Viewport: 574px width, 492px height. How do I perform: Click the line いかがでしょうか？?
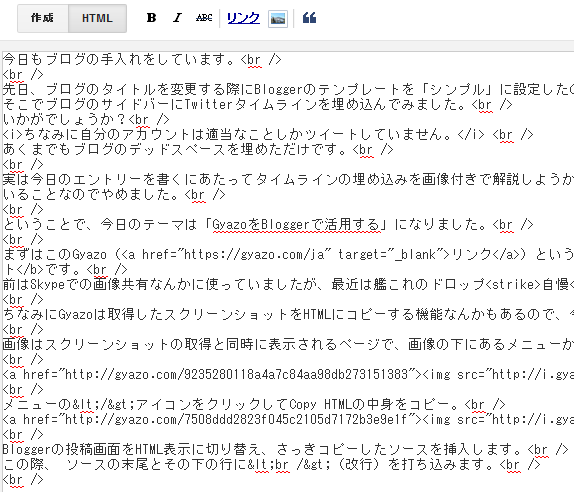86,119
